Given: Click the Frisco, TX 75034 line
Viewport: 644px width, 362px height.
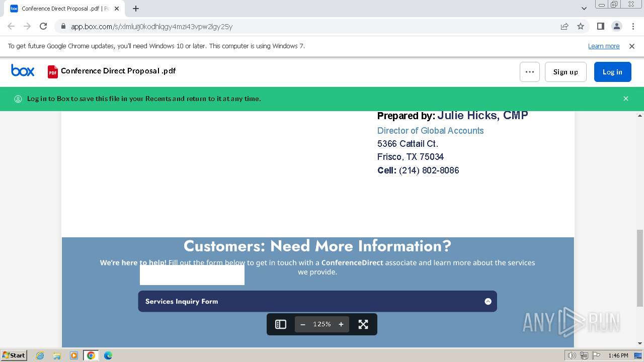Looking at the screenshot, I should pyautogui.click(x=411, y=157).
